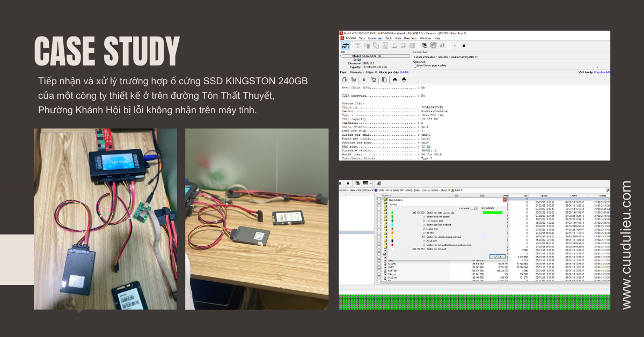Image resolution: width=644 pixels, height=337 pixels.
Task: Click the red 'readiness loss' color swatch
Action: 392,245
